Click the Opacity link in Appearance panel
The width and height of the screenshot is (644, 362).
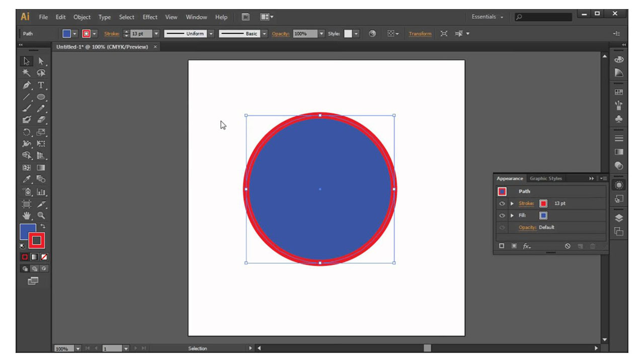click(528, 227)
